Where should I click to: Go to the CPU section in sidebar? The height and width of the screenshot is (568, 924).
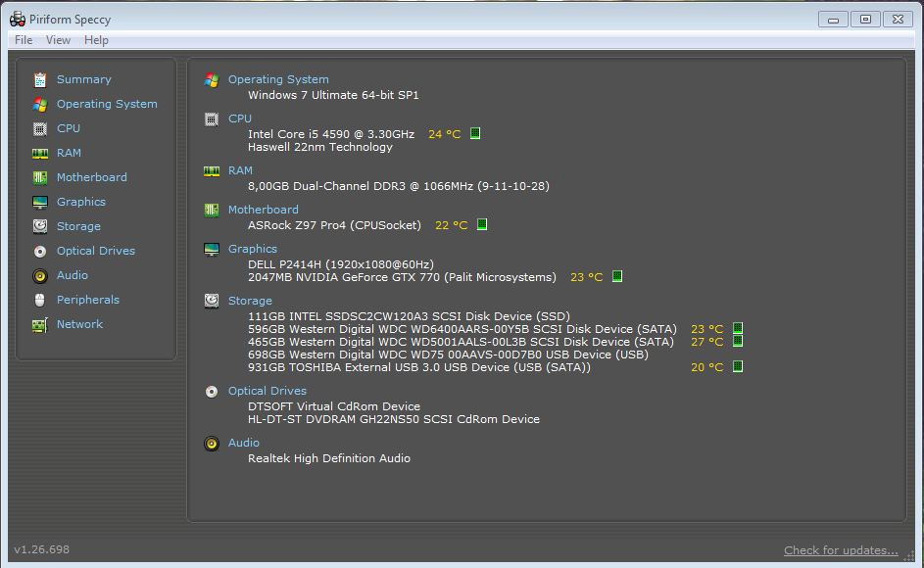69,128
